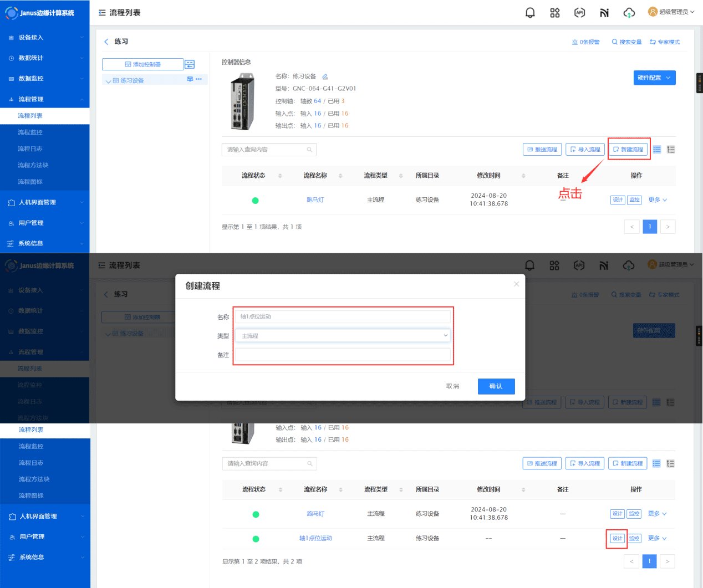Click the notification bell in the topmost header
Viewport: 703px width, 588px height.
(530, 13)
